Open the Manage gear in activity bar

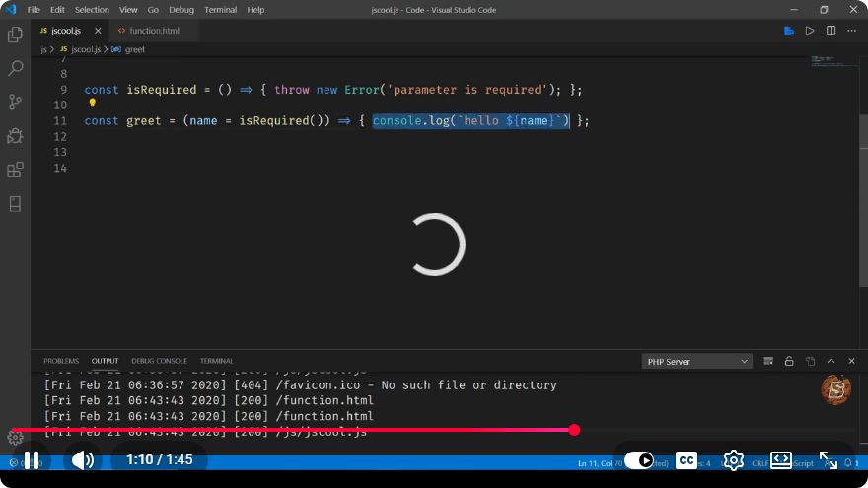click(x=15, y=438)
